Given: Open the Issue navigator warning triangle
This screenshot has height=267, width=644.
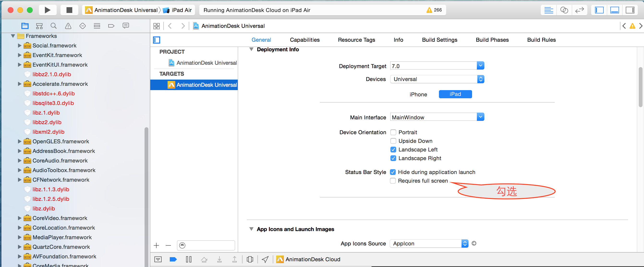Looking at the screenshot, I should (68, 26).
